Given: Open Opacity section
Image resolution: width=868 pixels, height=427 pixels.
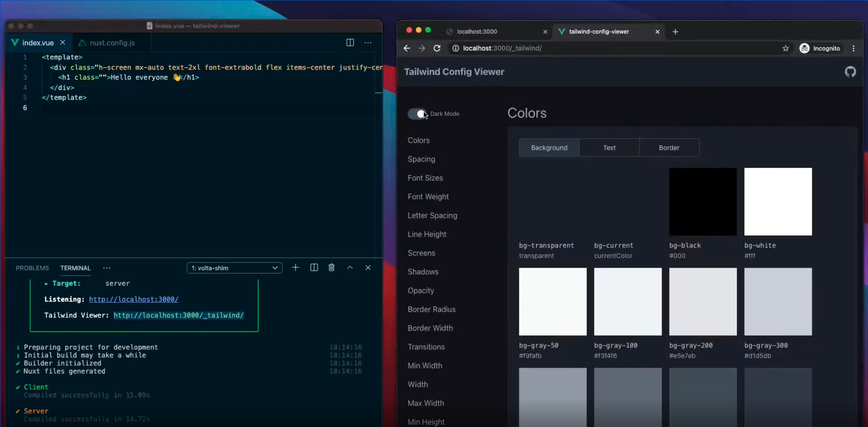Looking at the screenshot, I should pyautogui.click(x=421, y=290).
